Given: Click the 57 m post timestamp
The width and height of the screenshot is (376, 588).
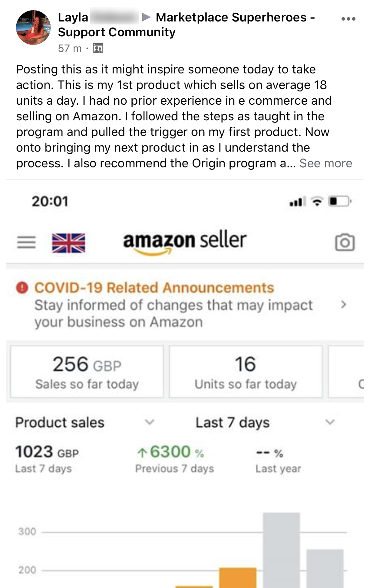Looking at the screenshot, I should 70,48.
